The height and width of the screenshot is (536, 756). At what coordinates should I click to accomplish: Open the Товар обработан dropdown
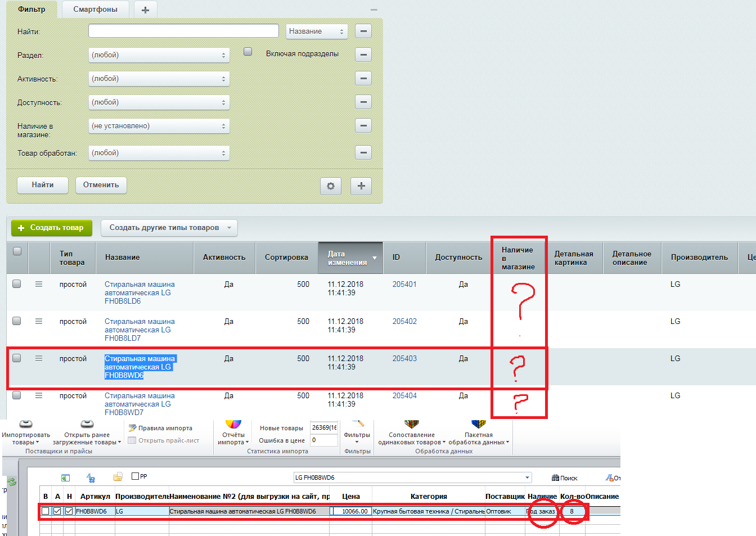point(159,153)
